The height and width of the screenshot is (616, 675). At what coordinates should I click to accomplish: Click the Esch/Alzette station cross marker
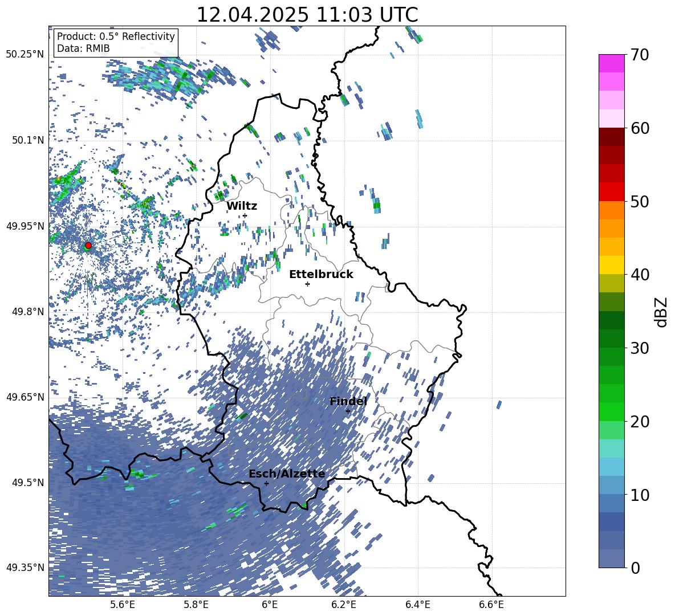[266, 483]
